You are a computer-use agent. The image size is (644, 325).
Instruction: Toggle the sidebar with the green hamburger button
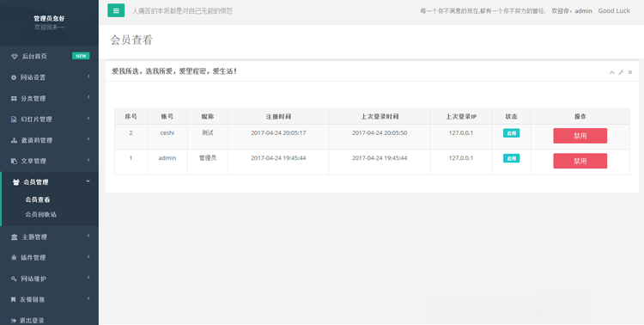[x=116, y=10]
